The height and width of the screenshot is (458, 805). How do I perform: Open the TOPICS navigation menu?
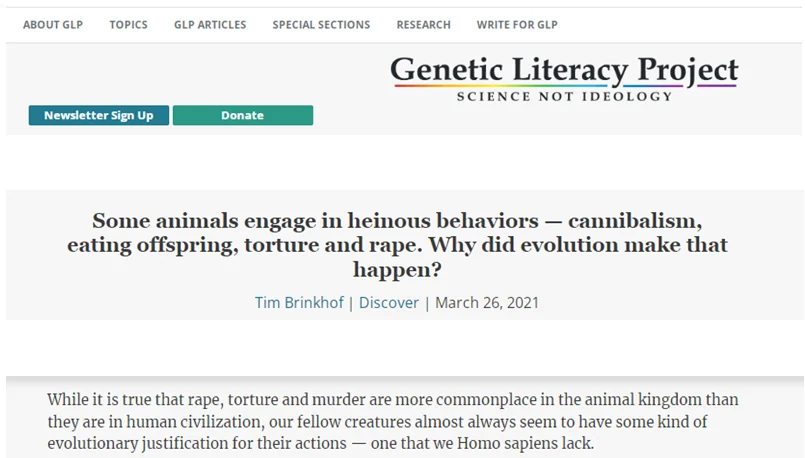[128, 25]
